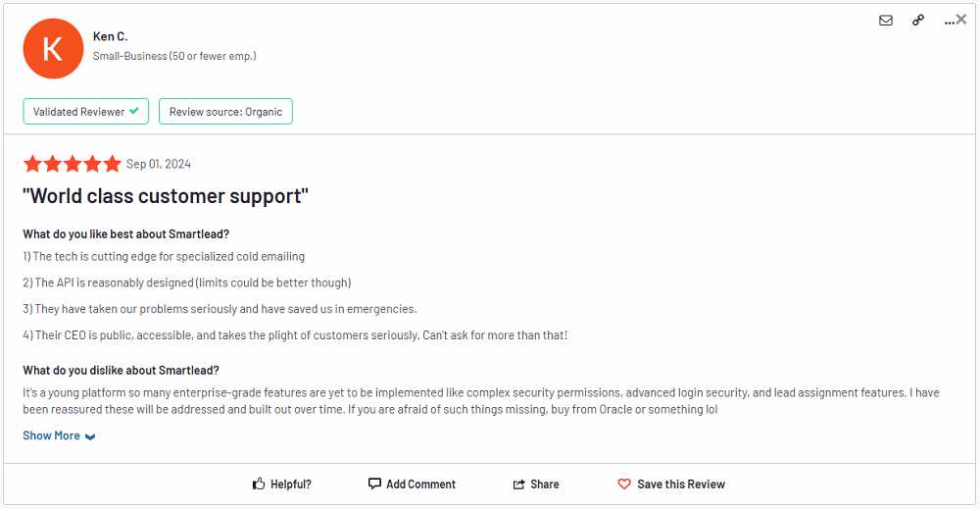Viewport: 980px width, 509px height.
Task: Click the first star in rating
Action: (32, 164)
